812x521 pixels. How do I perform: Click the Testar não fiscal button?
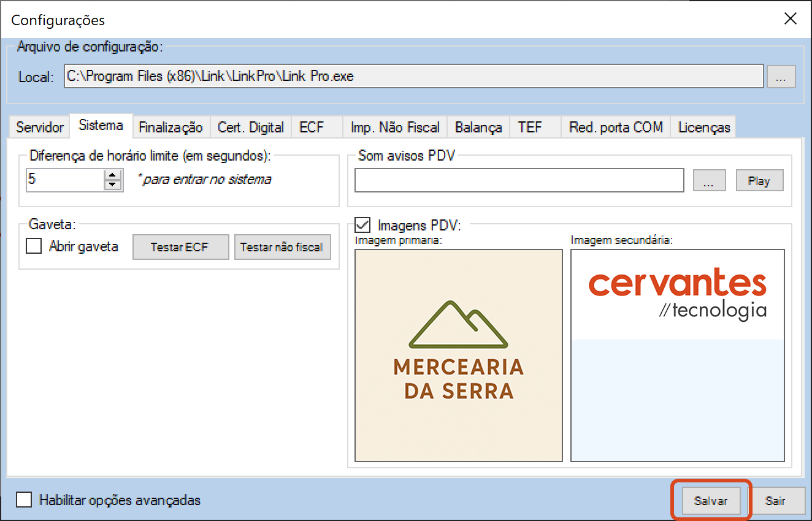click(282, 248)
